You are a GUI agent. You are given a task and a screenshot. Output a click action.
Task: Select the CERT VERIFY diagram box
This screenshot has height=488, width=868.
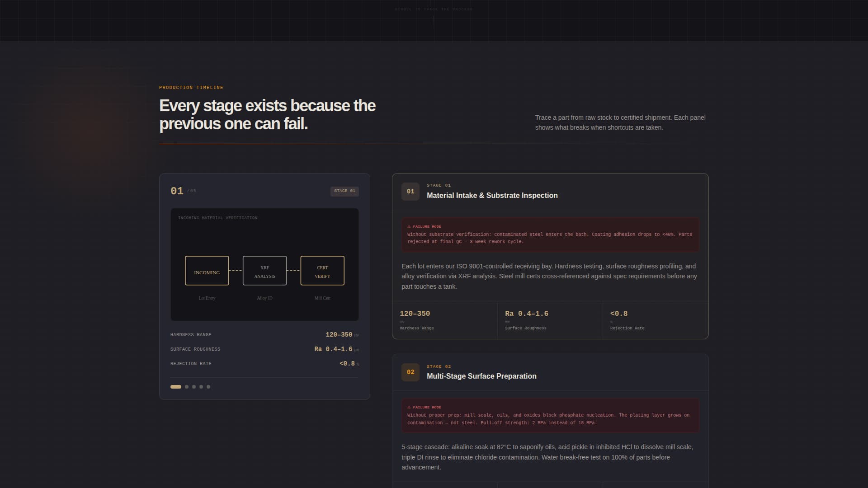(322, 271)
